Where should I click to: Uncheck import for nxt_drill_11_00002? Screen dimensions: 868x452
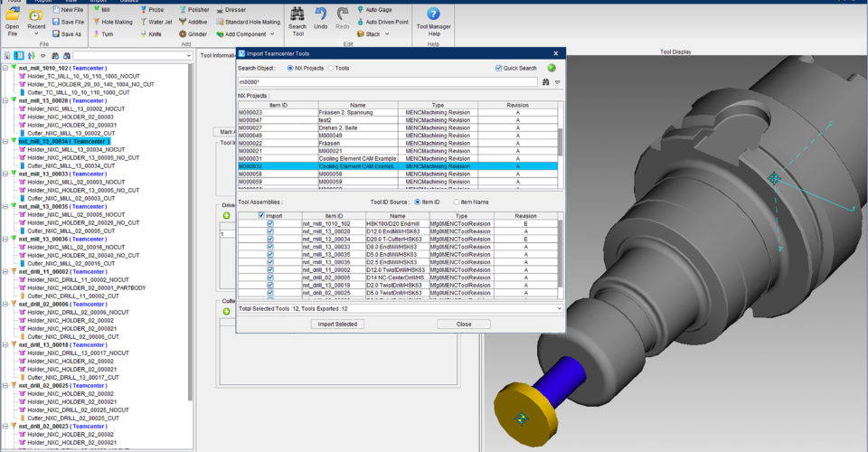tap(270, 270)
